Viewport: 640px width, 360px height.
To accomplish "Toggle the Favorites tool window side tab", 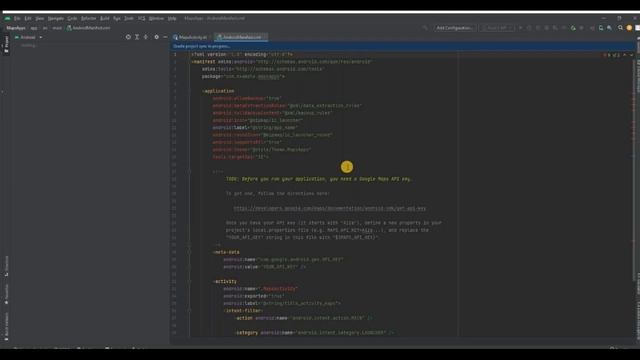I will point(6,294).
